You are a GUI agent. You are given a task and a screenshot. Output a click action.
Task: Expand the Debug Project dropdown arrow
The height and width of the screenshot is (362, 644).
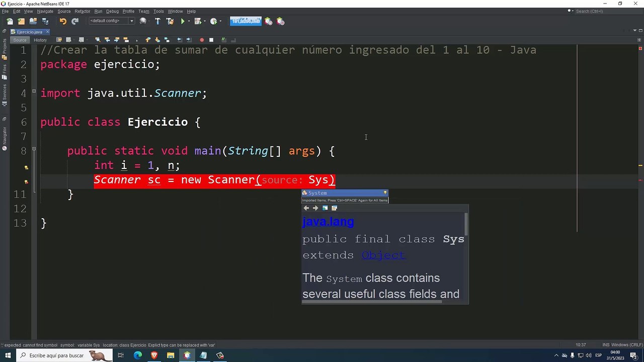pos(204,21)
